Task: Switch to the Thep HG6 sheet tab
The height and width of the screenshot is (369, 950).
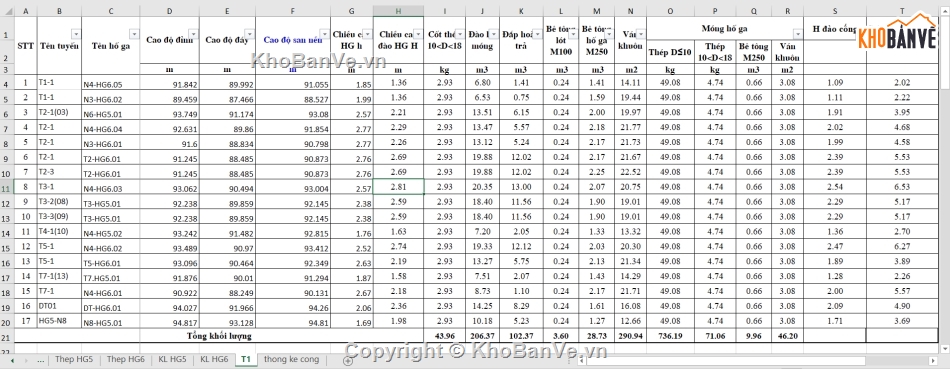Action: pyautogui.click(x=125, y=359)
